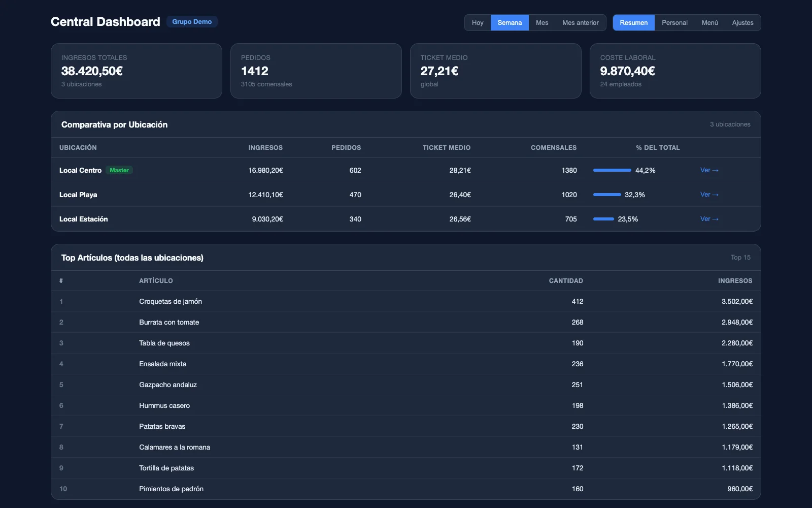Click the Pimientos de padrón item
The height and width of the screenshot is (508, 812).
click(172, 489)
